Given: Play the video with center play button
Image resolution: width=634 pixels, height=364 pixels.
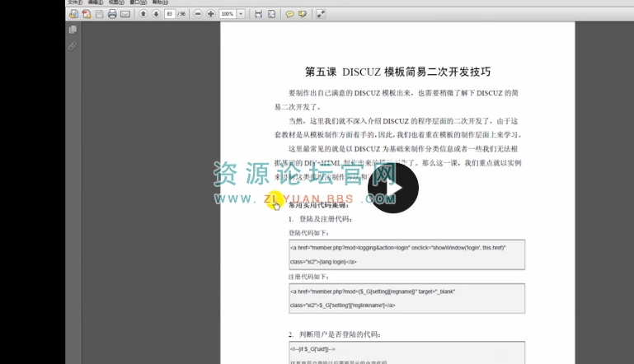Looking at the screenshot, I should point(393,188).
